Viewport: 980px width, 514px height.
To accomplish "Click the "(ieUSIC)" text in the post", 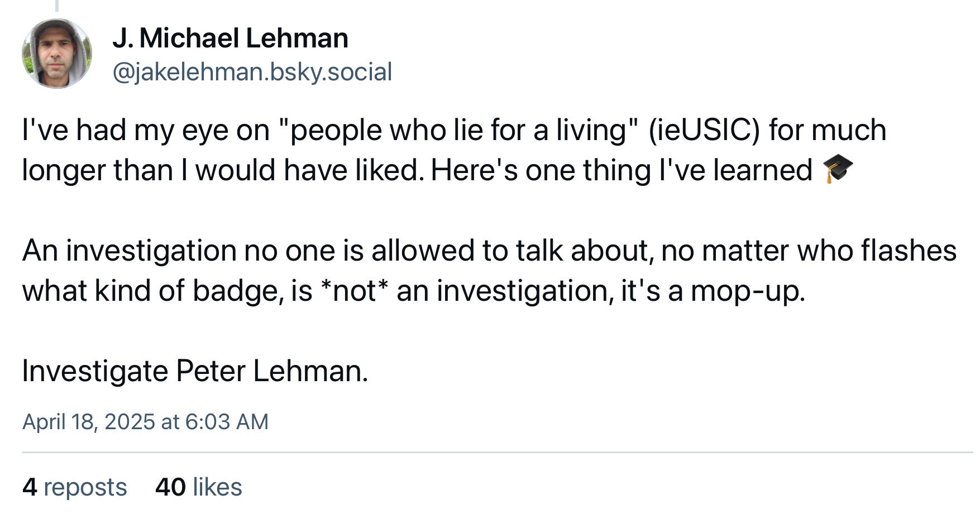I will [704, 130].
